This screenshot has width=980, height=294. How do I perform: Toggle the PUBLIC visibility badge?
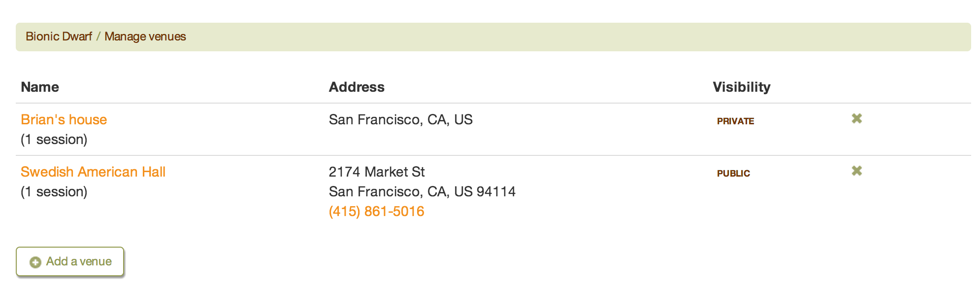pos(733,173)
